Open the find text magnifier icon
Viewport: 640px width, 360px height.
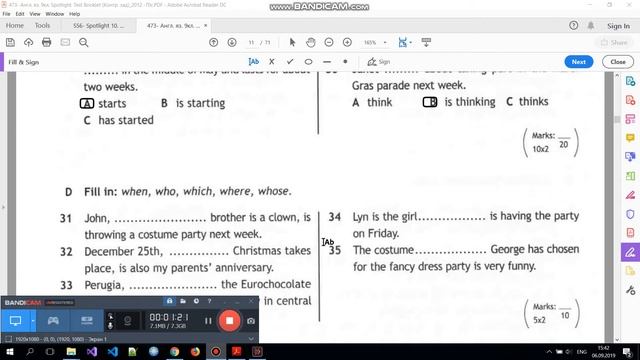click(x=84, y=42)
